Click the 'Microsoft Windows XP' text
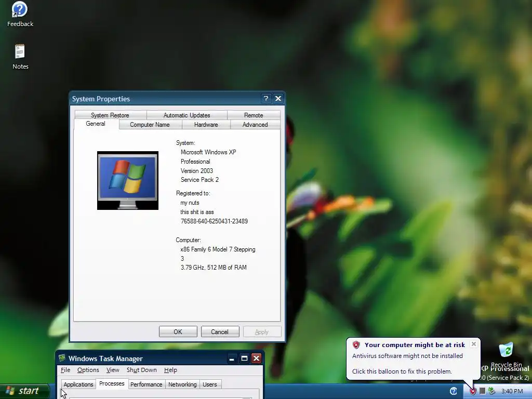 (208, 152)
